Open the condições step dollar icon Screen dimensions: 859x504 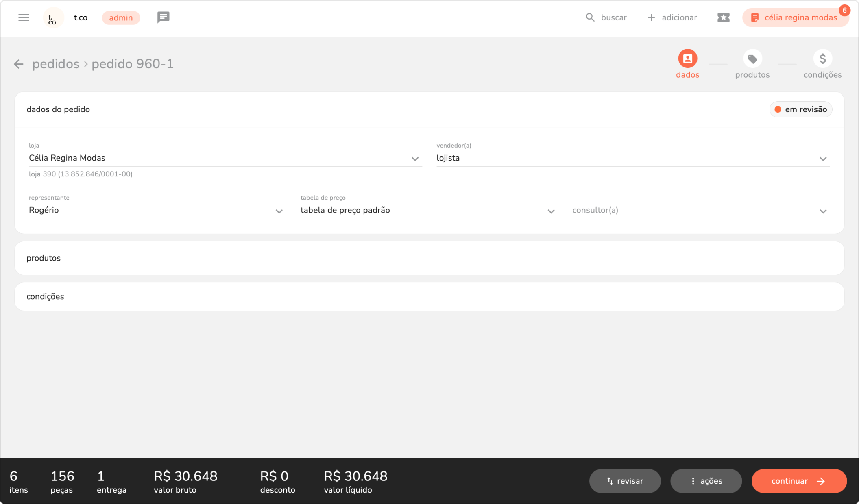click(x=822, y=59)
